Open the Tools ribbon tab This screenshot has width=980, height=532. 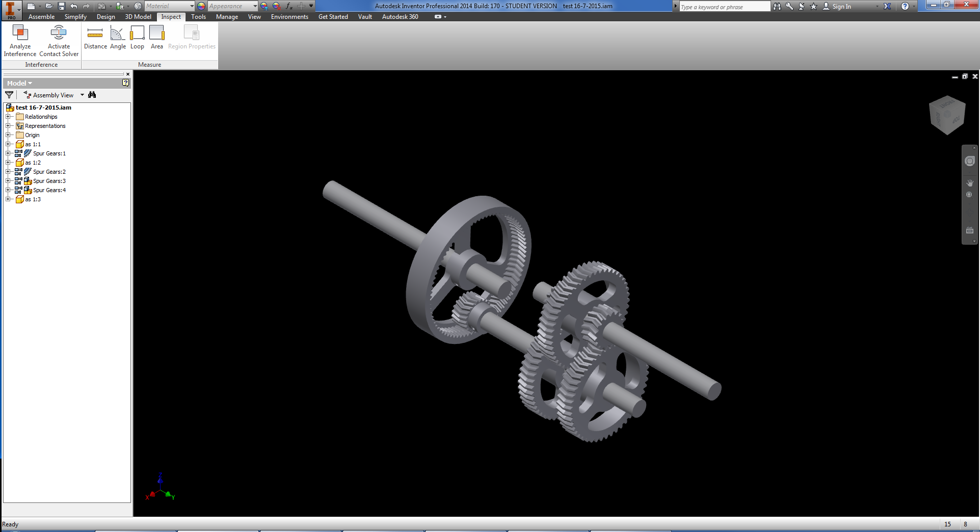click(x=198, y=17)
